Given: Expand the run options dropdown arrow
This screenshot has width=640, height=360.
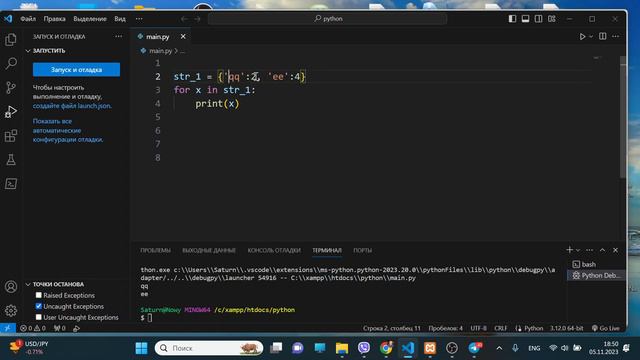Looking at the screenshot, I should pos(591,37).
